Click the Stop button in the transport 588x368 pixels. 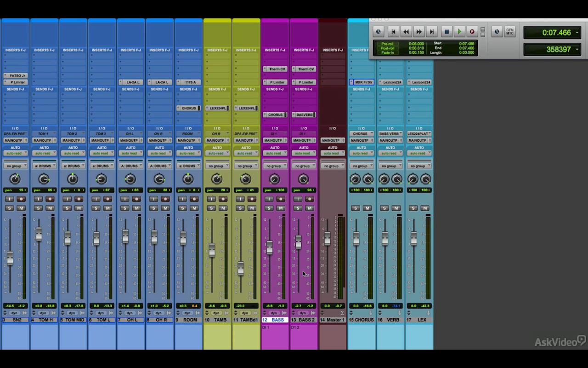click(446, 32)
